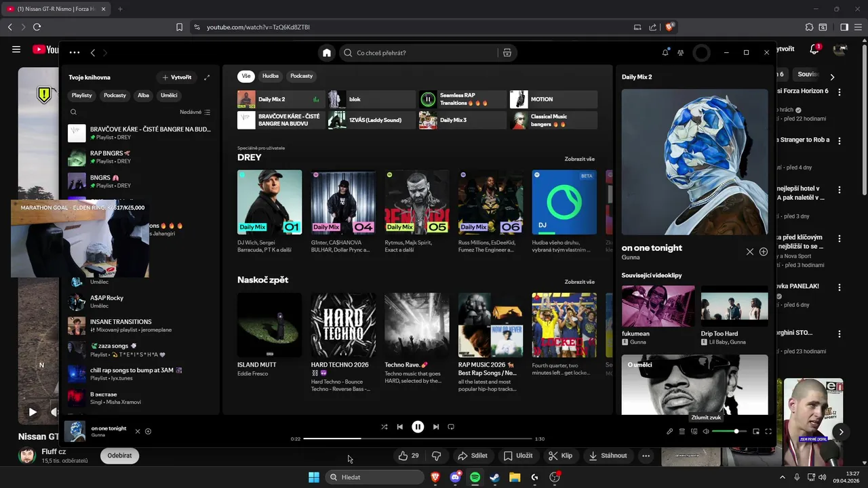The width and height of the screenshot is (868, 488).
Task: Open friend activity icon in Spotify
Action: (681, 53)
